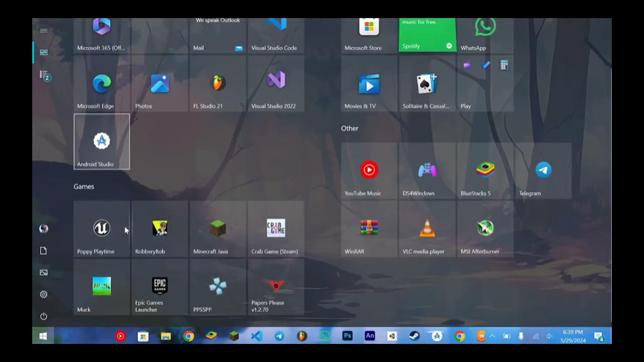Open YouTube Music from the taskbar
This screenshot has width=644, height=362.
point(120,336)
